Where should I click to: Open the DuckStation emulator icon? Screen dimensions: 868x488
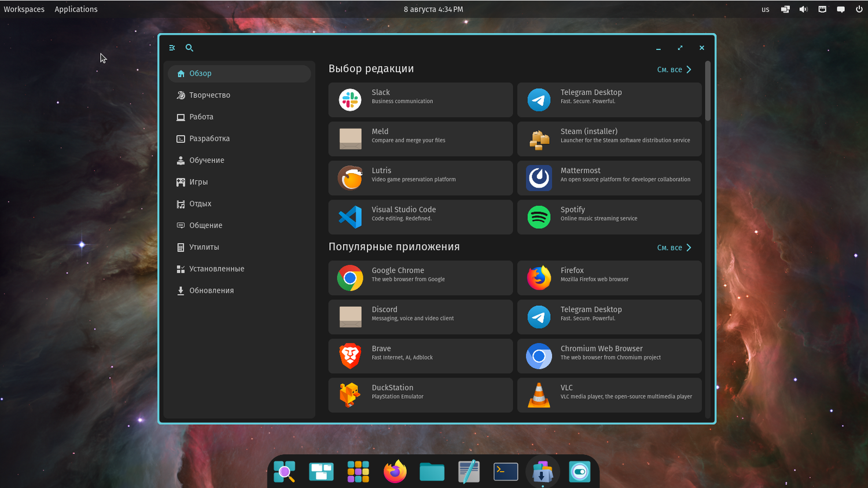coord(350,395)
